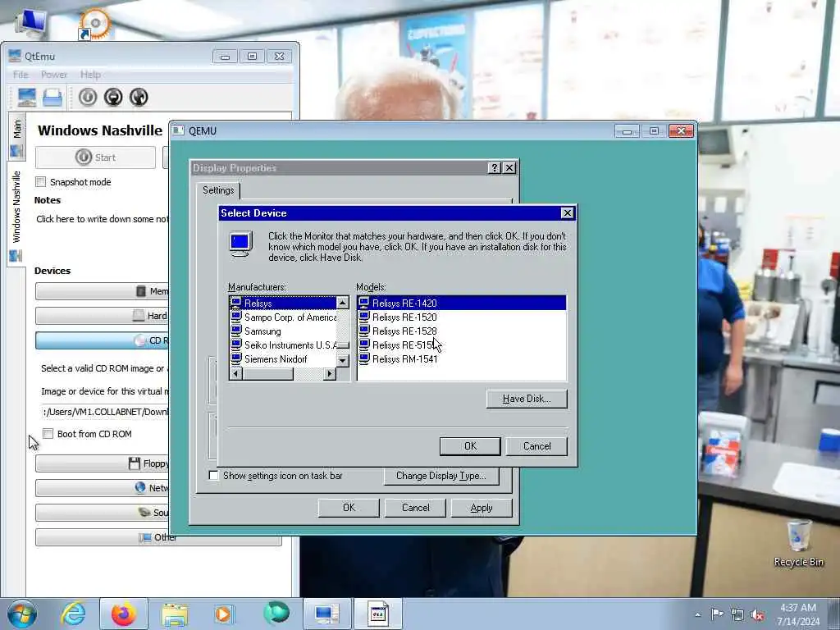Open the File menu in QtEmu
The width and height of the screenshot is (840, 630).
point(21,75)
